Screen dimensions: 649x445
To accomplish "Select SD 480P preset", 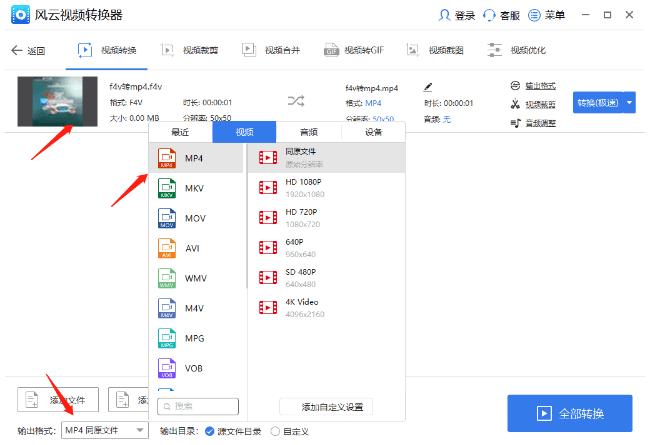I will click(x=327, y=278).
